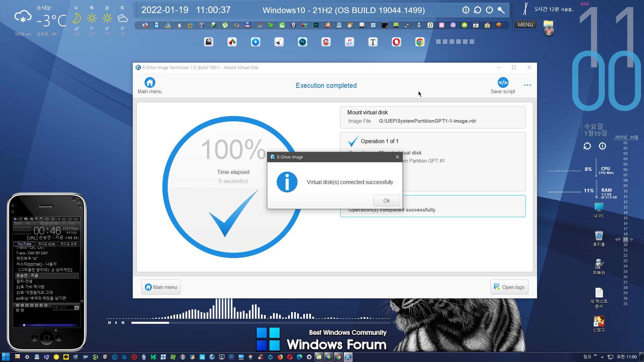The image size is (644, 362).
Task: Open the red C CCleaner dock icon
Action: (326, 42)
